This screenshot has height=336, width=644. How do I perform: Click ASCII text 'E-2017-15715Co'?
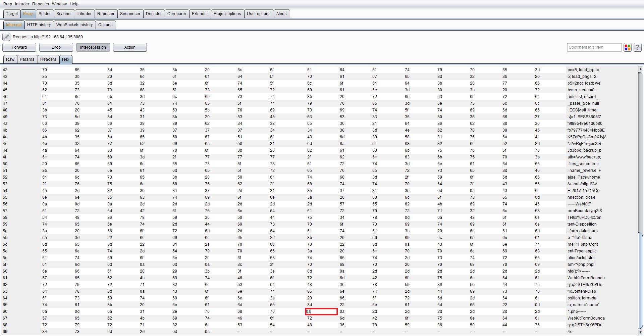(583, 191)
